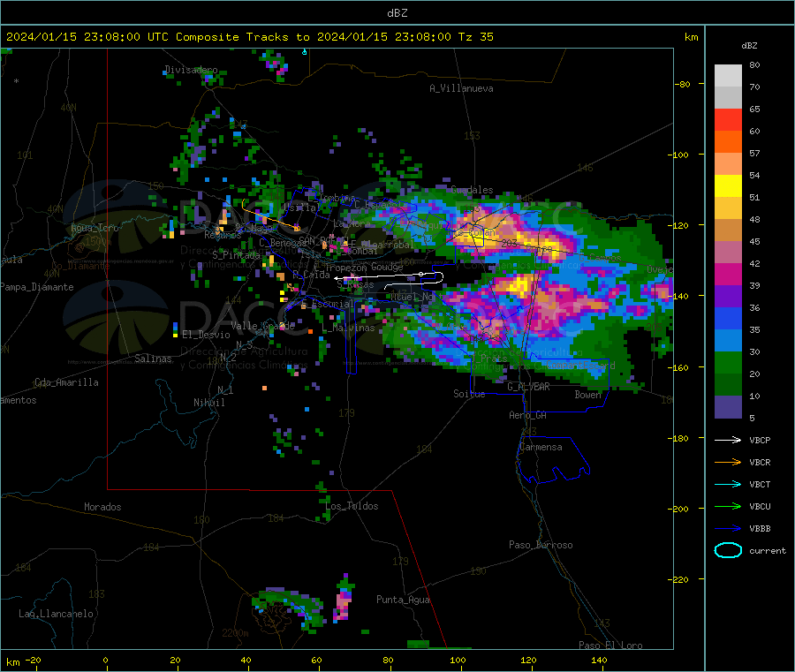The height and width of the screenshot is (672, 795).
Task: Select the slate purple 5–10 dBZ band
Action: point(728,407)
